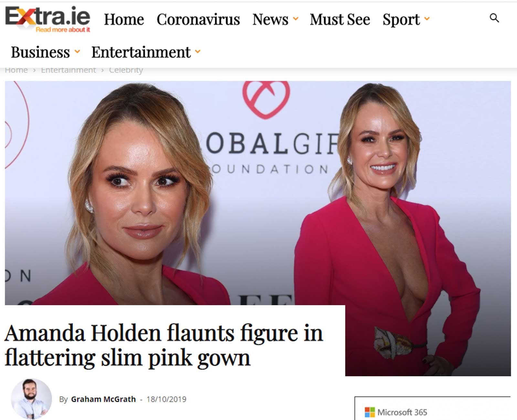
Task: Open the Sport menu label
Action: coord(401,19)
